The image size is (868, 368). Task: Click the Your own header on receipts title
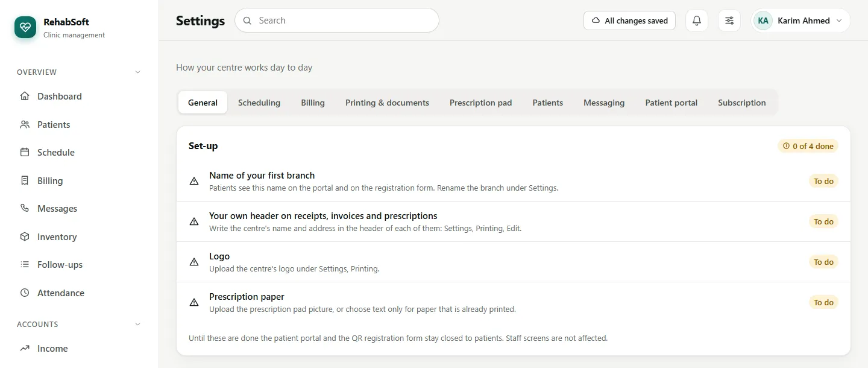pyautogui.click(x=323, y=216)
